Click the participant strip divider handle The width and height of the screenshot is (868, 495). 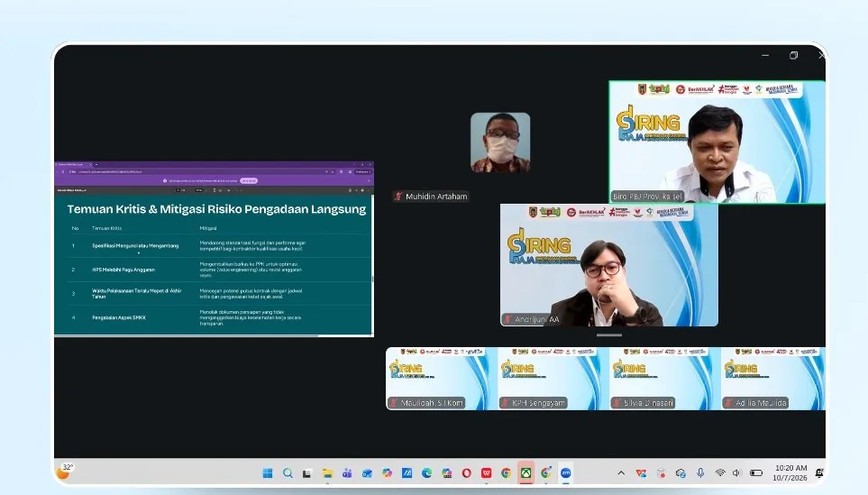609,335
